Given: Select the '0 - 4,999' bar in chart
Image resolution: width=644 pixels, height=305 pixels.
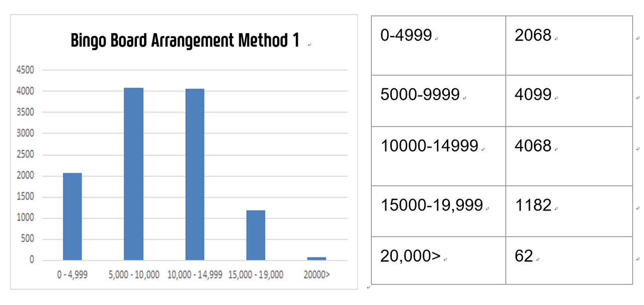Looking at the screenshot, I should 72,217.
